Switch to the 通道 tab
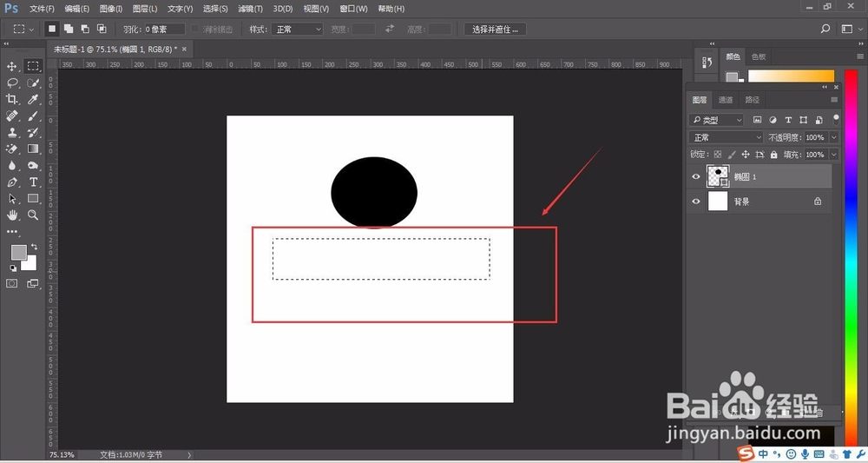The image size is (868, 463). 725,100
